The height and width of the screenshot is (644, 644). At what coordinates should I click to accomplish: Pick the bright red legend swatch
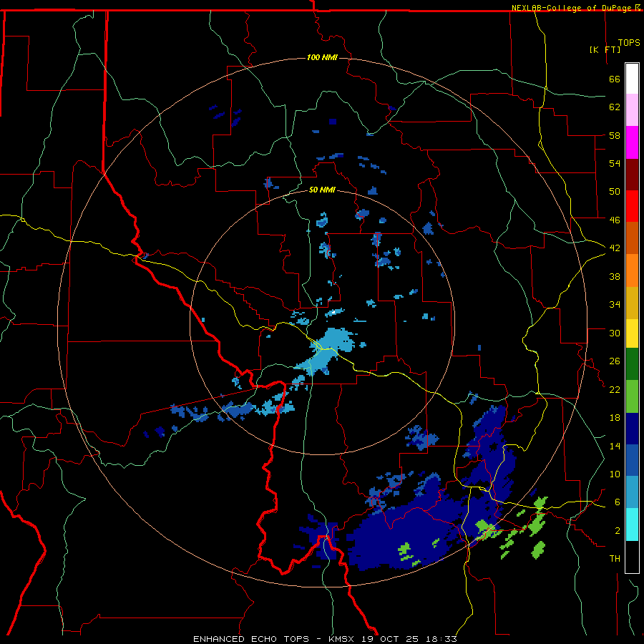coord(632,206)
